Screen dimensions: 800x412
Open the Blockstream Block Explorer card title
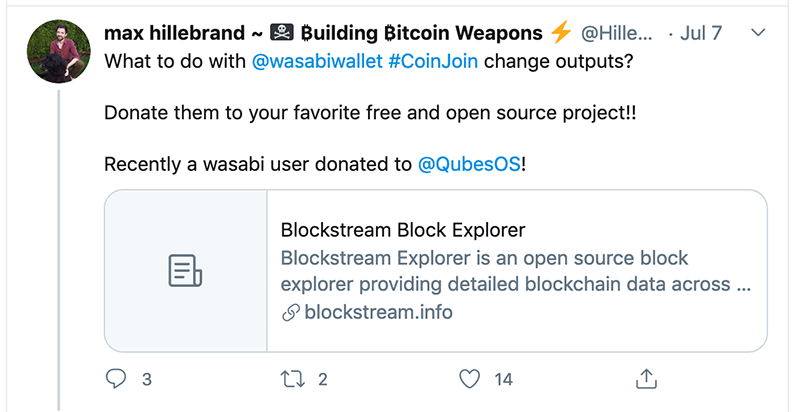pyautogui.click(x=403, y=231)
